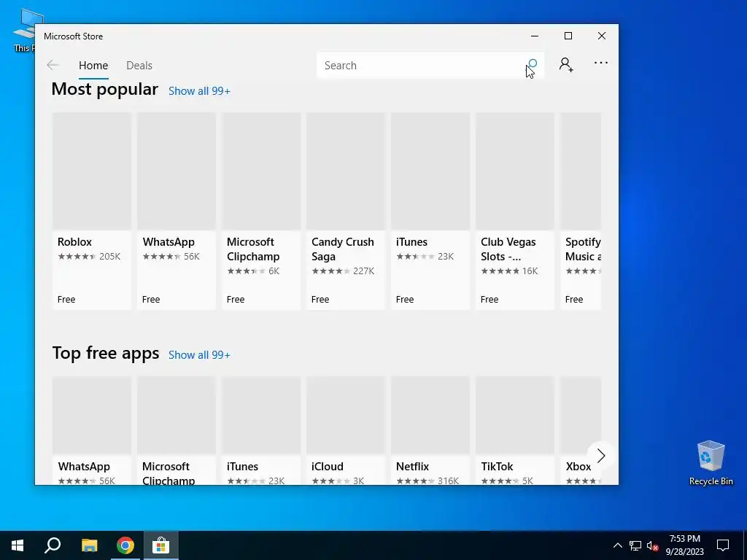
Task: Open the Roblox app thumbnail
Action: tap(91, 171)
